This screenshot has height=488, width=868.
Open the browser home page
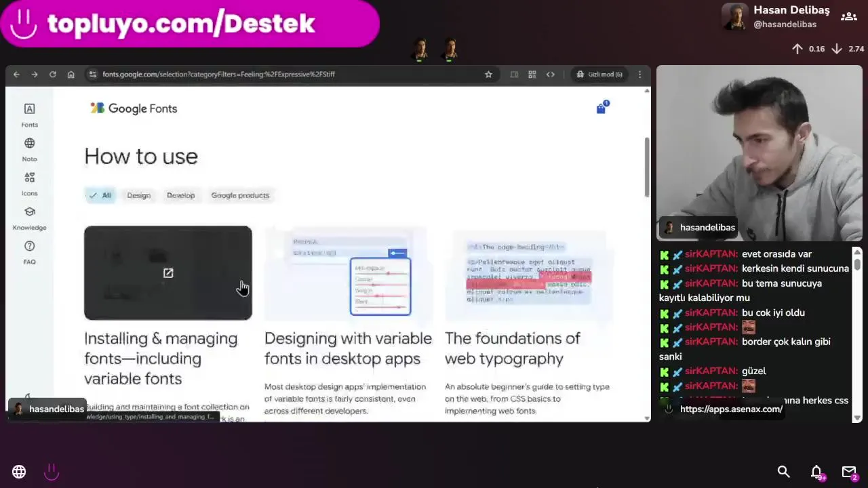point(71,75)
